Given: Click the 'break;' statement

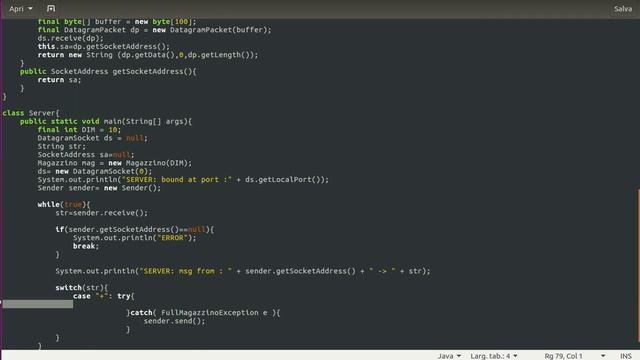Looking at the screenshot, I should [86, 246].
